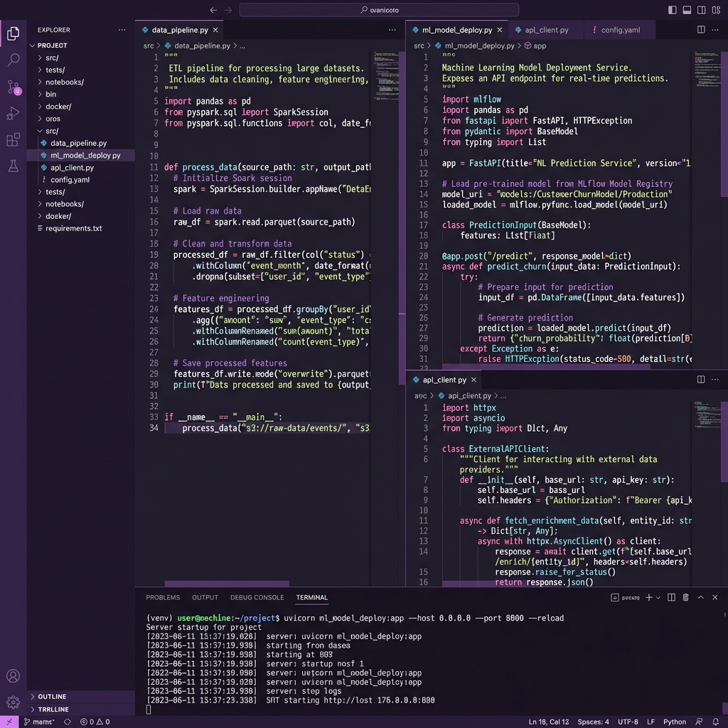Collapse the PROJECT explorer section
728x728 pixels.
pyautogui.click(x=52, y=45)
